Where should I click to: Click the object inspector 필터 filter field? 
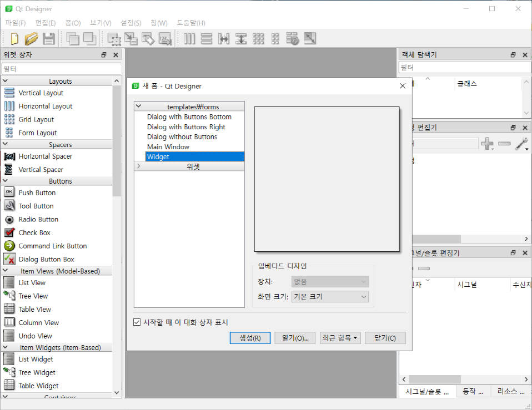click(465, 68)
